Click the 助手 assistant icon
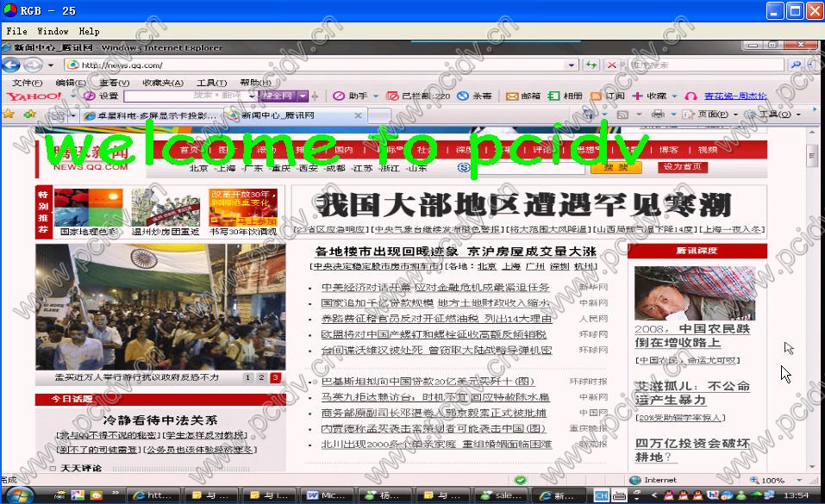 click(x=339, y=96)
